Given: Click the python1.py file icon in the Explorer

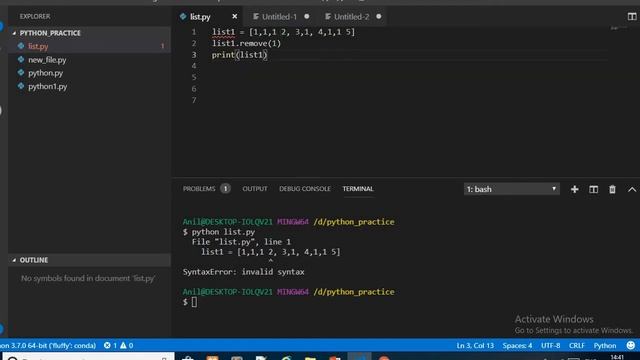Looking at the screenshot, I should coord(21,86).
